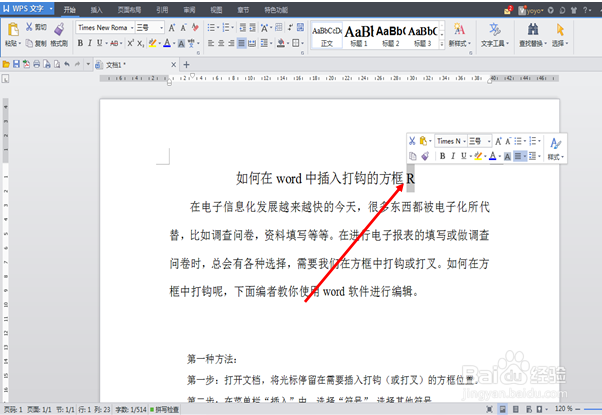Click the Cut scissors in mini toolbar

coord(412,141)
